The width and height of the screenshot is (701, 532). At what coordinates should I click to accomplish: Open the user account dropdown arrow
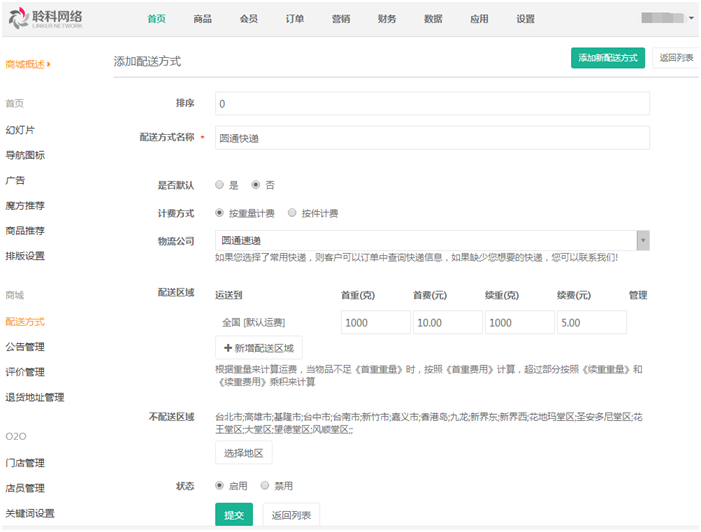coord(691,19)
